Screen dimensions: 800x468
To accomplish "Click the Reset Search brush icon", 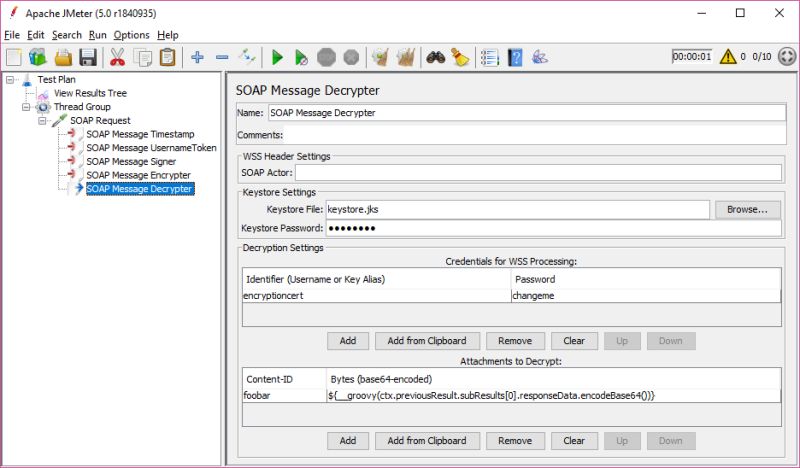I will tap(460, 57).
